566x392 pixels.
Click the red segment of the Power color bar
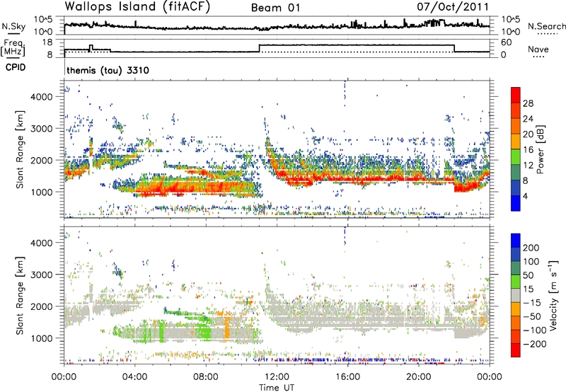coord(516,95)
